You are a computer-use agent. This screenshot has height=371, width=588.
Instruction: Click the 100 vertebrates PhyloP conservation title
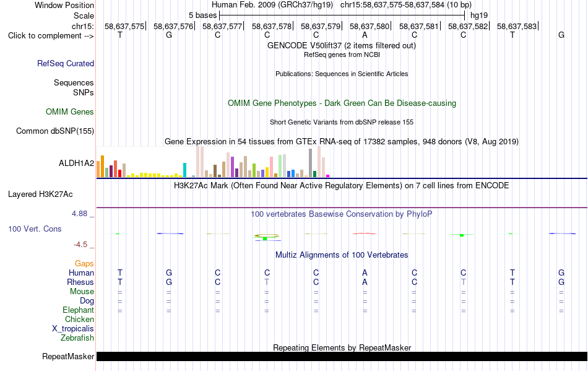341,214
